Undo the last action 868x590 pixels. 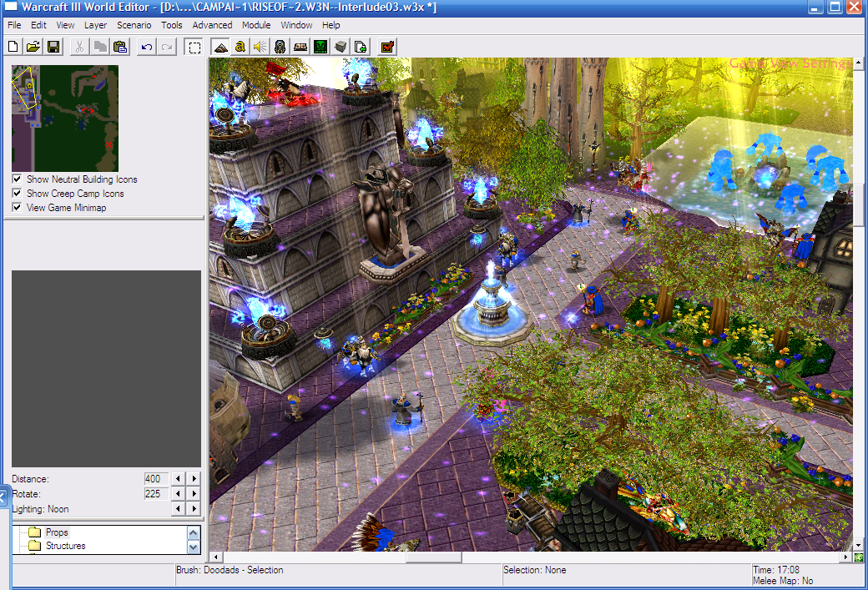147,47
